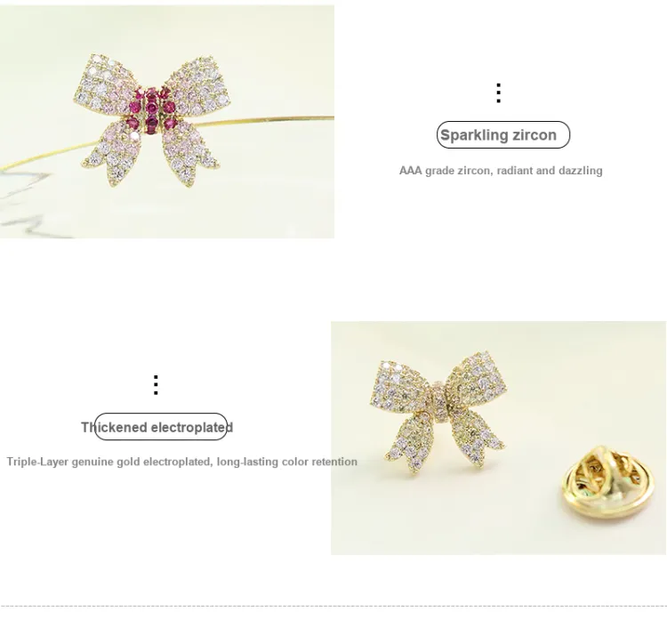Click the vertical dots above Thickened electroplated
The width and height of the screenshot is (667, 644).
pyautogui.click(x=156, y=385)
